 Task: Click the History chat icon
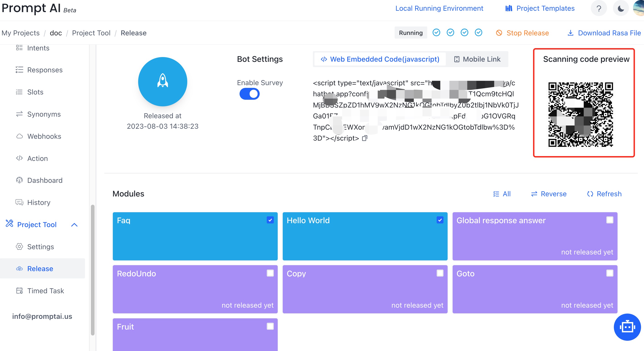pyautogui.click(x=19, y=202)
